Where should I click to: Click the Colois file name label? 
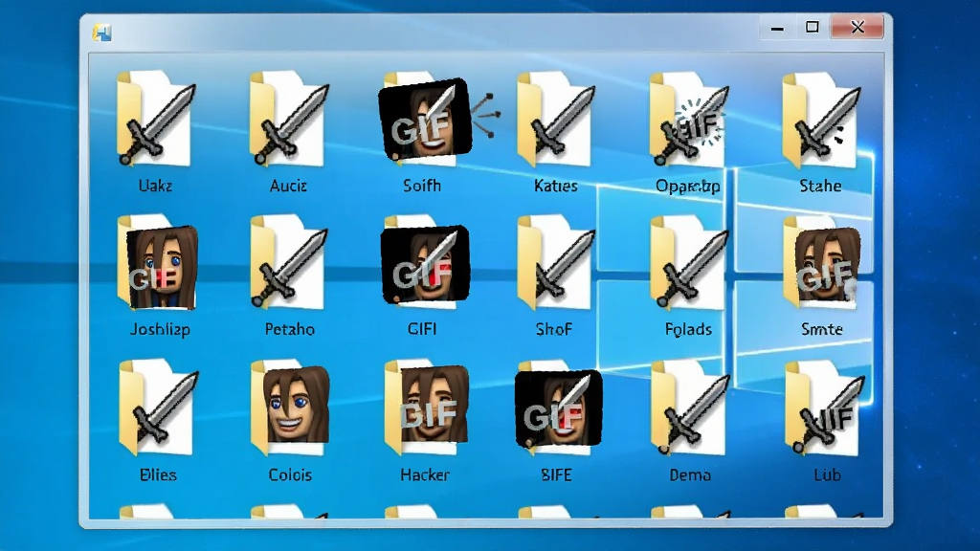pos(290,474)
